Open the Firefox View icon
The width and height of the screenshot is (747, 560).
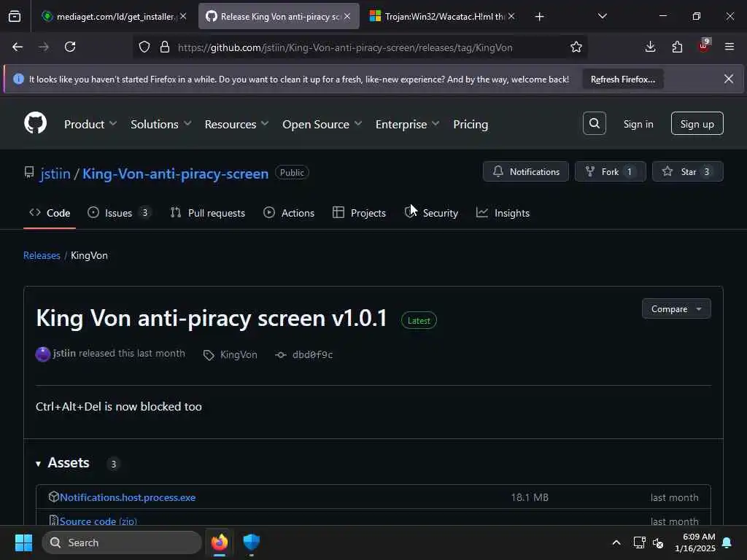pyautogui.click(x=15, y=16)
